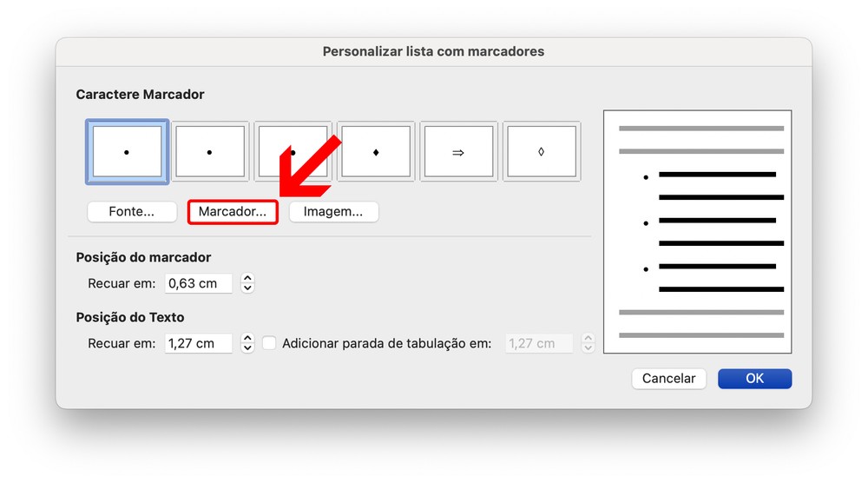Enable Adicionar parada de tabulação em checkbox
The height and width of the screenshot is (483, 868).
tap(269, 343)
